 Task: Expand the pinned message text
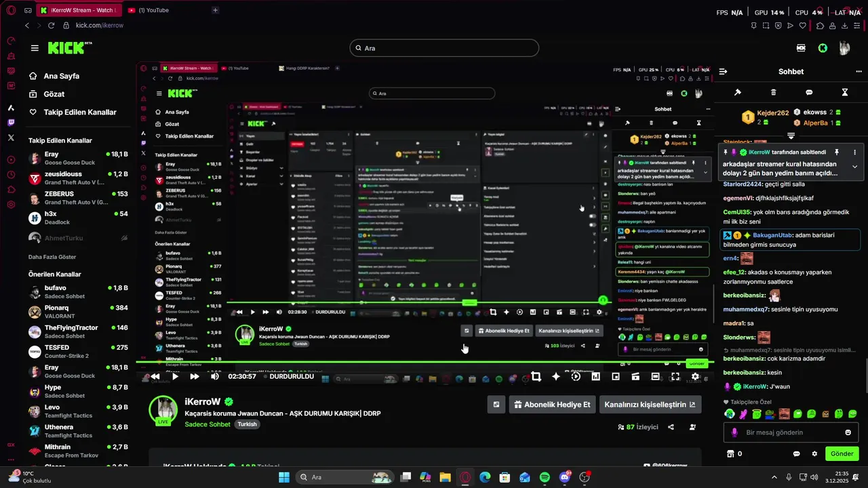[x=854, y=167]
